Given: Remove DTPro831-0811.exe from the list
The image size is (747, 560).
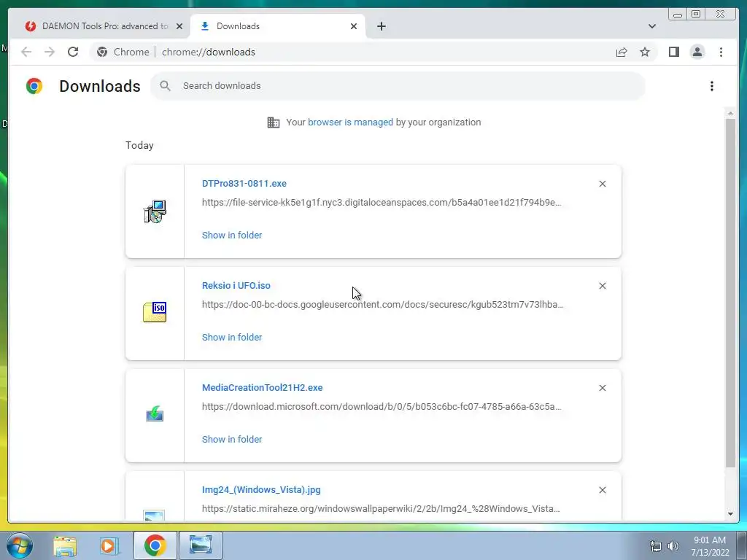Looking at the screenshot, I should pyautogui.click(x=602, y=184).
